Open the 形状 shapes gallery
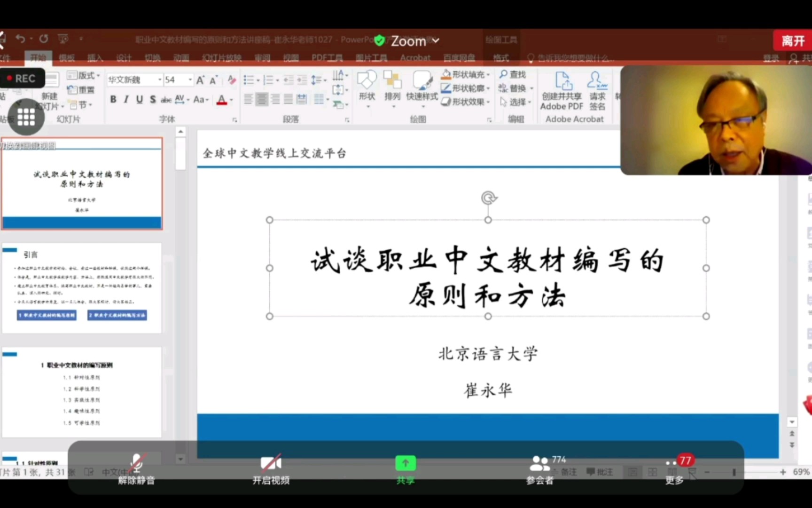Screen dimensions: 812x508 (x=367, y=88)
